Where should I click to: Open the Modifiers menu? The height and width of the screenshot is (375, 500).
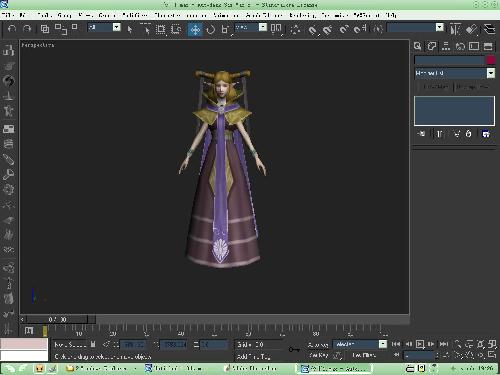tap(135, 15)
